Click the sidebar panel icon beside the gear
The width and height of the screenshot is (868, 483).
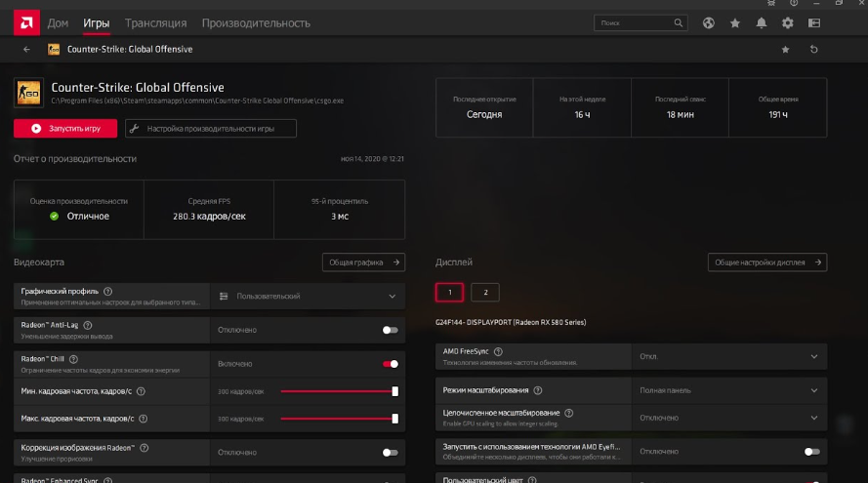click(x=814, y=22)
